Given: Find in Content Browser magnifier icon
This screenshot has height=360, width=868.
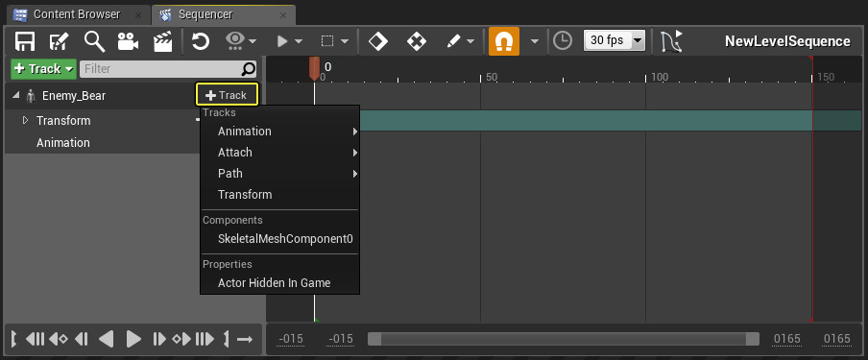Looking at the screenshot, I should 94,41.
